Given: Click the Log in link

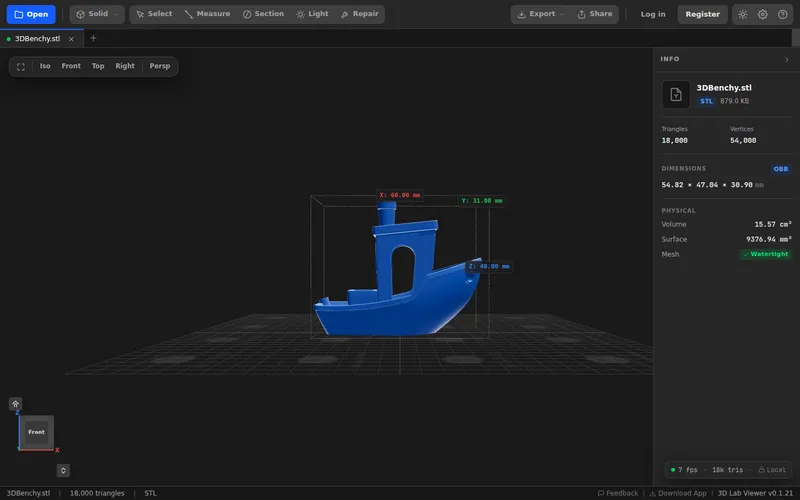Looking at the screenshot, I should click(653, 14).
